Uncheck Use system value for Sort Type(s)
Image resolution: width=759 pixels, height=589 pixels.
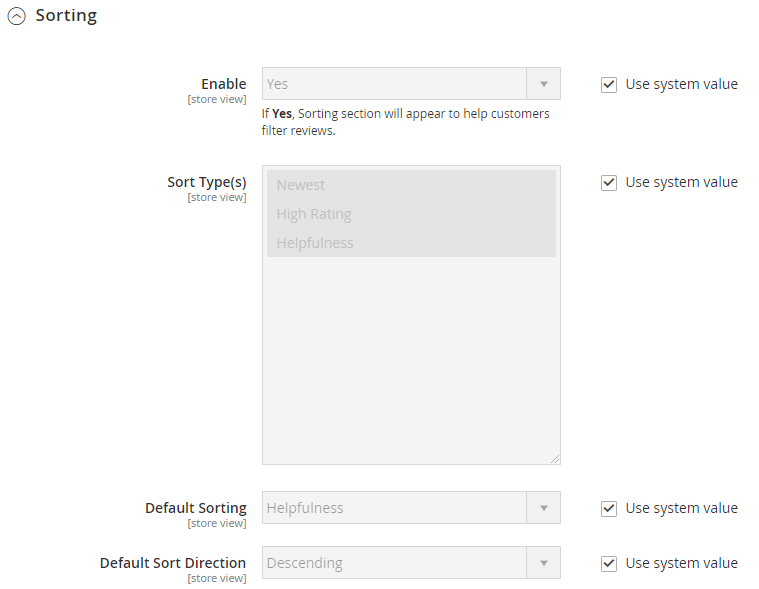(609, 183)
